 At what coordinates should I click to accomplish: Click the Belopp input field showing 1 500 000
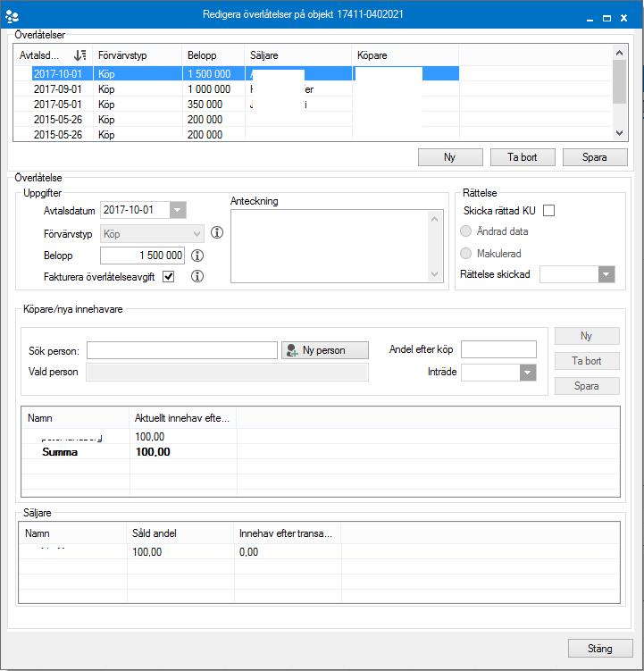tap(143, 256)
